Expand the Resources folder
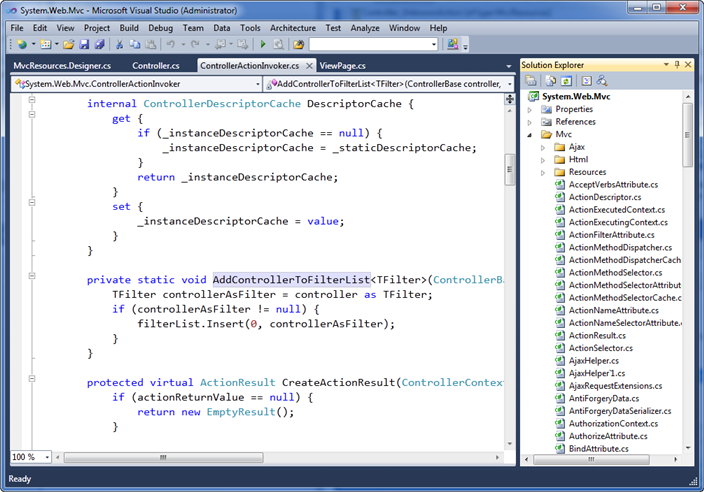 pyautogui.click(x=543, y=172)
